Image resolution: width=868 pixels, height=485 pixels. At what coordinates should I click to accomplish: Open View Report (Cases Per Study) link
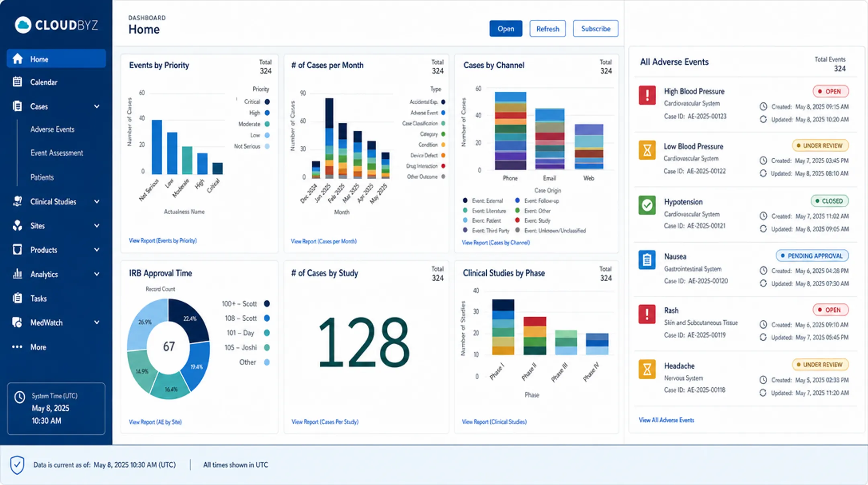pos(325,422)
